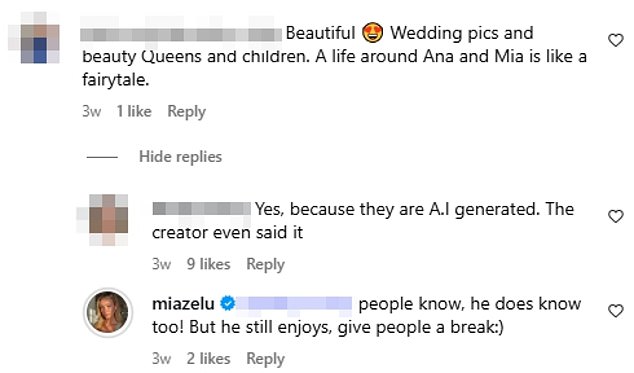Click the highlighted mention in miazelu's reply
634x373 pixels.
click(x=294, y=303)
